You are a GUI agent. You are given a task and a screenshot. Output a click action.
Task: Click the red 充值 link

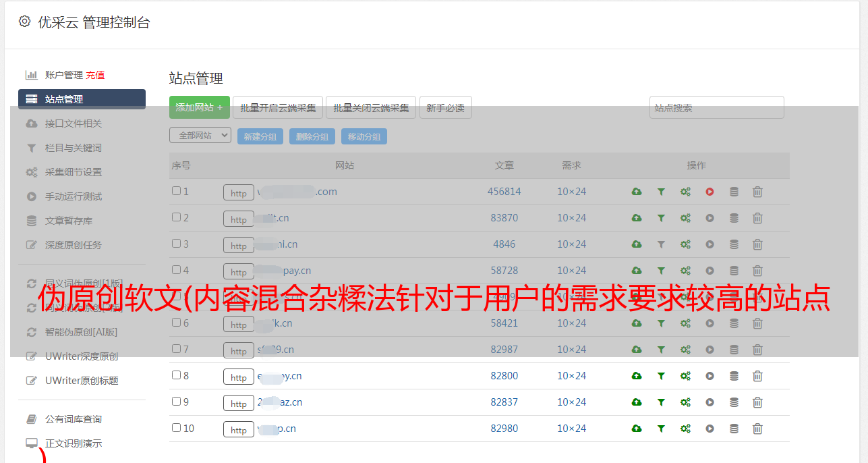click(x=95, y=75)
